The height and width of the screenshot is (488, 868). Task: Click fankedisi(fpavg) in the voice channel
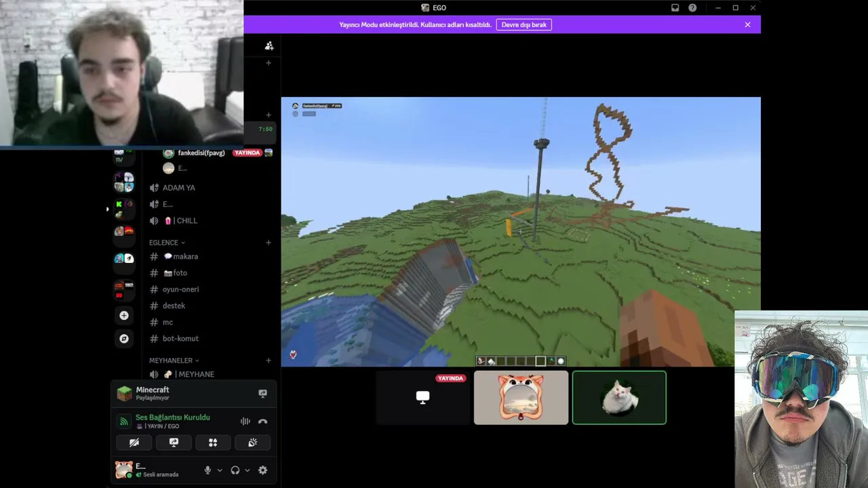pos(201,153)
